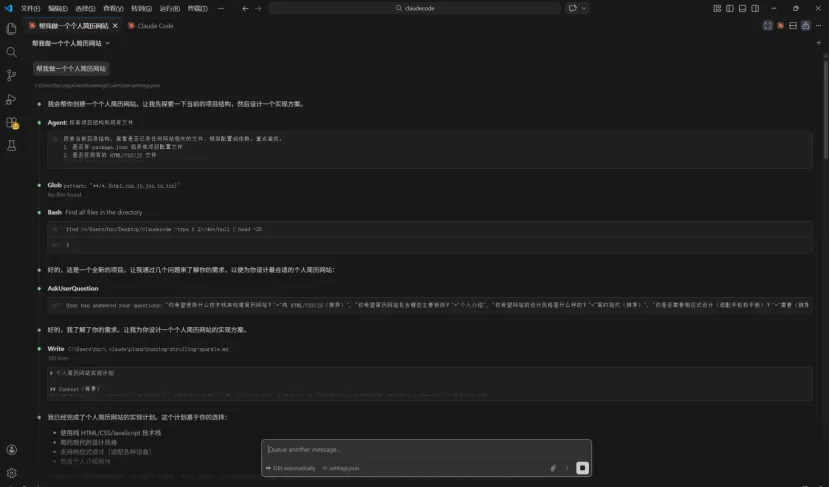Image resolution: width=830 pixels, height=487 pixels.
Task: Toggle the primary side bar visibility
Action: coord(729,8)
